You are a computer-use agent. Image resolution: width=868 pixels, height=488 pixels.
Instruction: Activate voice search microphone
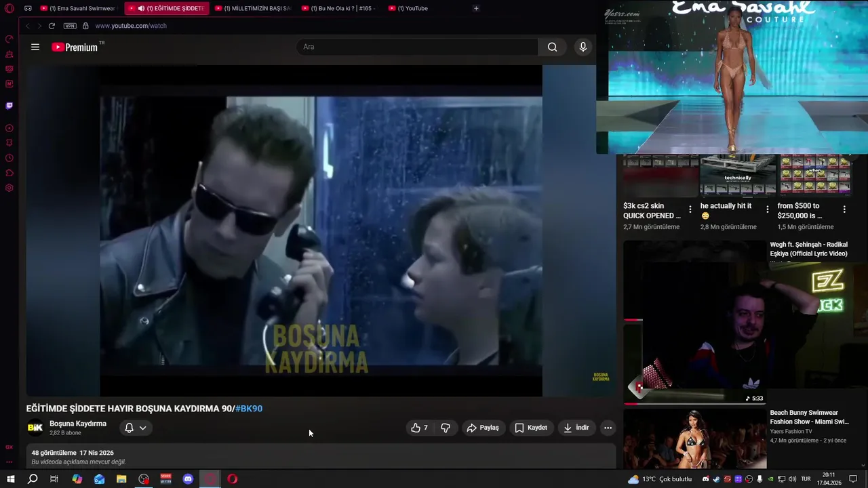point(583,47)
